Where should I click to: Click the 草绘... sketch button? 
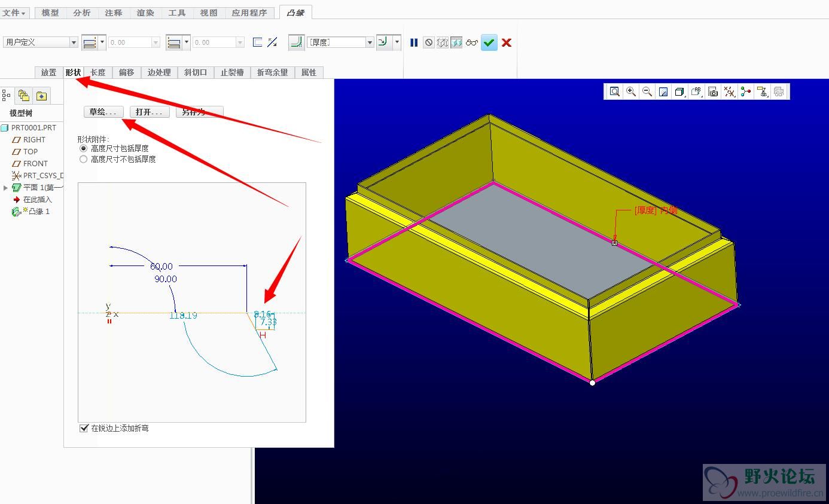(x=103, y=112)
